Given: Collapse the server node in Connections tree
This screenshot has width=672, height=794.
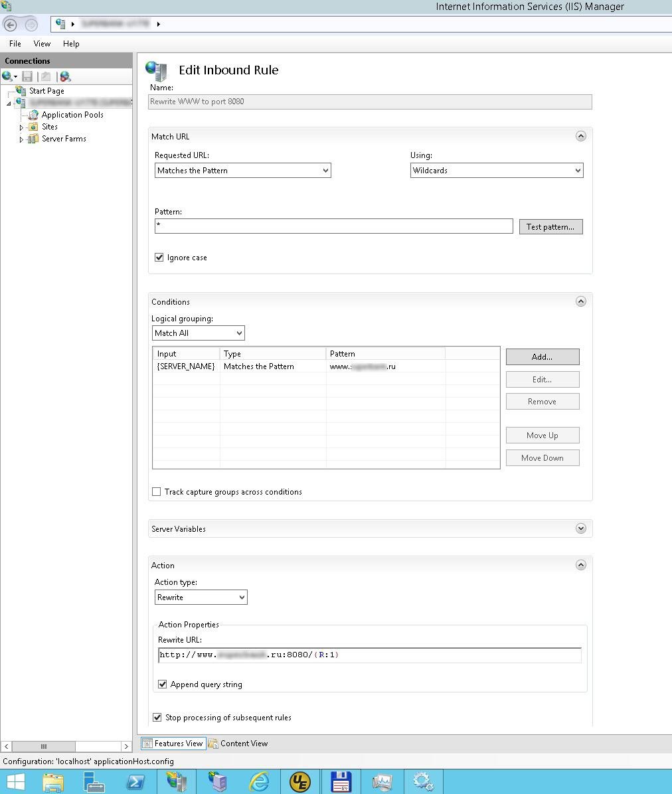Looking at the screenshot, I should coord(9,104).
